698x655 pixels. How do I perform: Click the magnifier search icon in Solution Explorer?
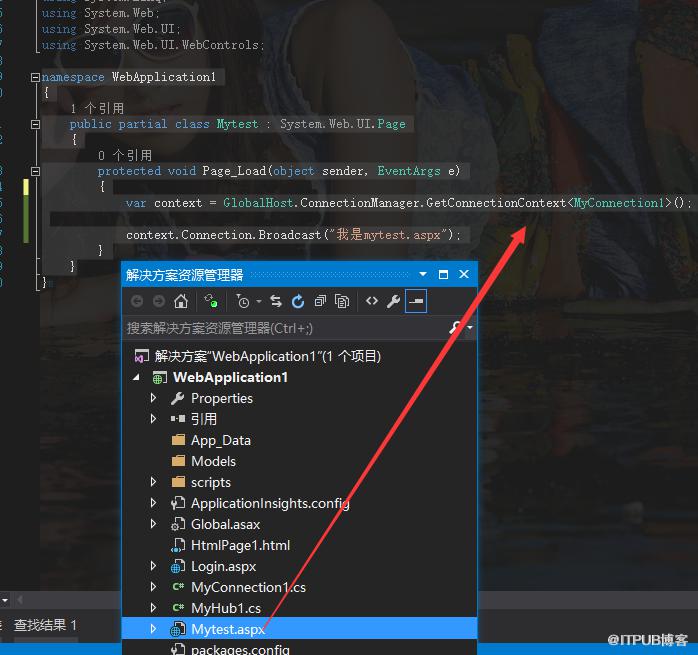coord(455,328)
